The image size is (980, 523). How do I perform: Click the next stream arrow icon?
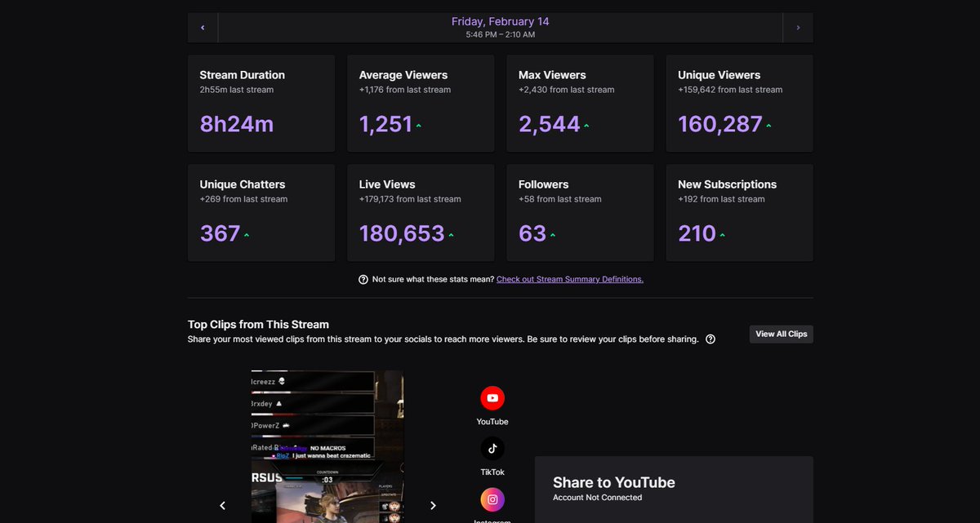tap(797, 27)
